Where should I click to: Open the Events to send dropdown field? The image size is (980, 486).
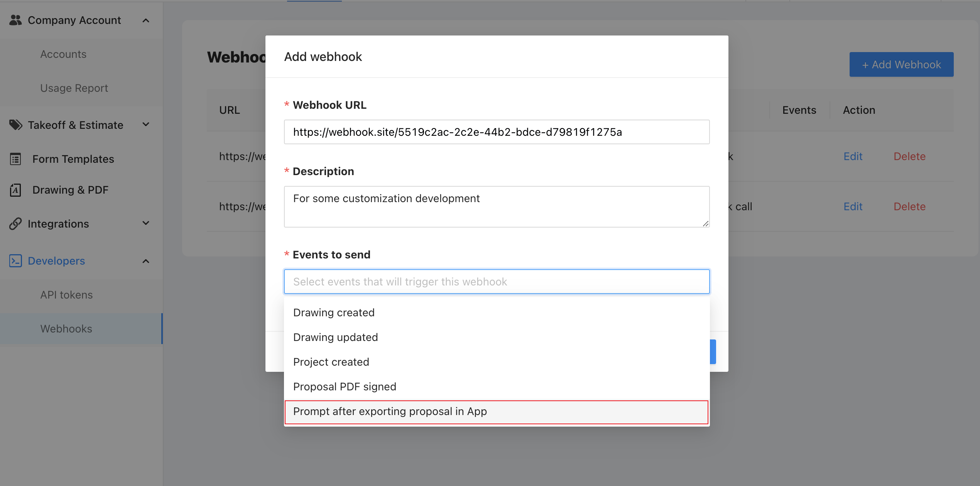tap(497, 282)
